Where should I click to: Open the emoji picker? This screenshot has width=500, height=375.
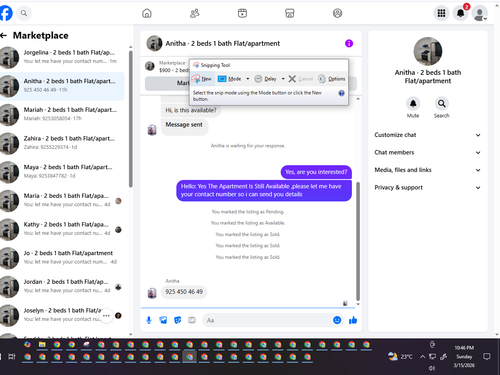(337, 320)
